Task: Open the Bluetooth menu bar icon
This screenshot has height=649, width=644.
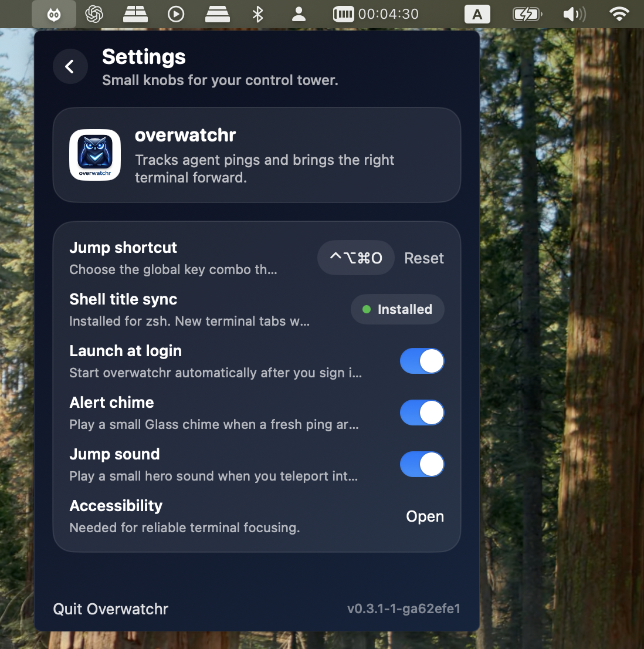Action: click(x=257, y=14)
